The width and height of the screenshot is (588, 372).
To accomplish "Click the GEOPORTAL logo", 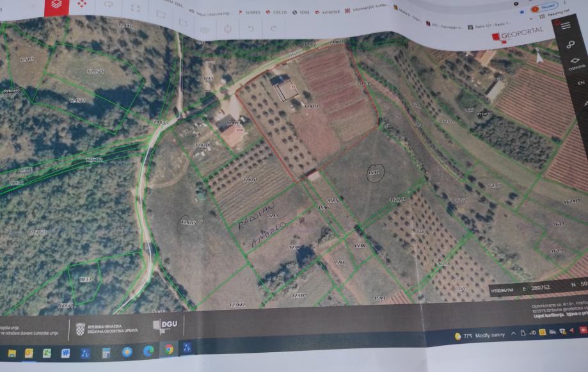I will tap(518, 34).
